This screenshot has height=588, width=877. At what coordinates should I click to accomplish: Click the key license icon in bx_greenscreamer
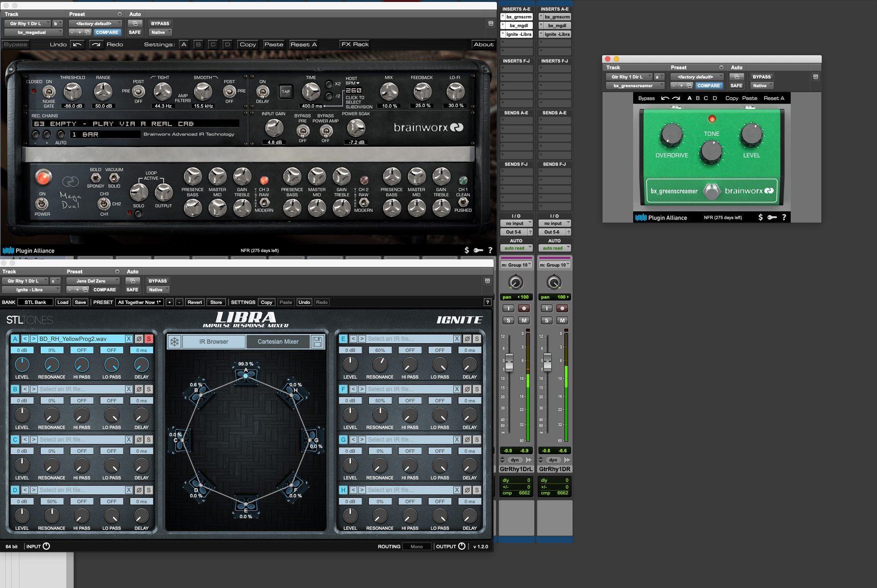pos(772,218)
